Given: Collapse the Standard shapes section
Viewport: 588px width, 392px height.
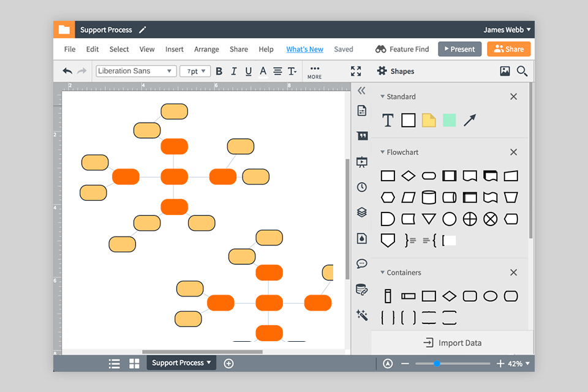Looking at the screenshot, I should tap(382, 96).
